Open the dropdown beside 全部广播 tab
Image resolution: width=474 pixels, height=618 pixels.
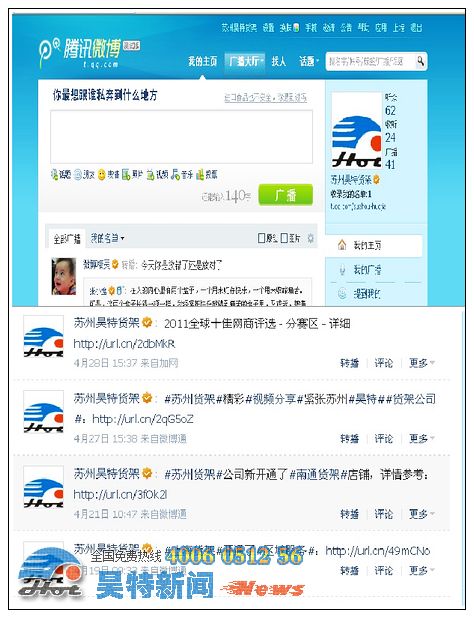point(106,238)
